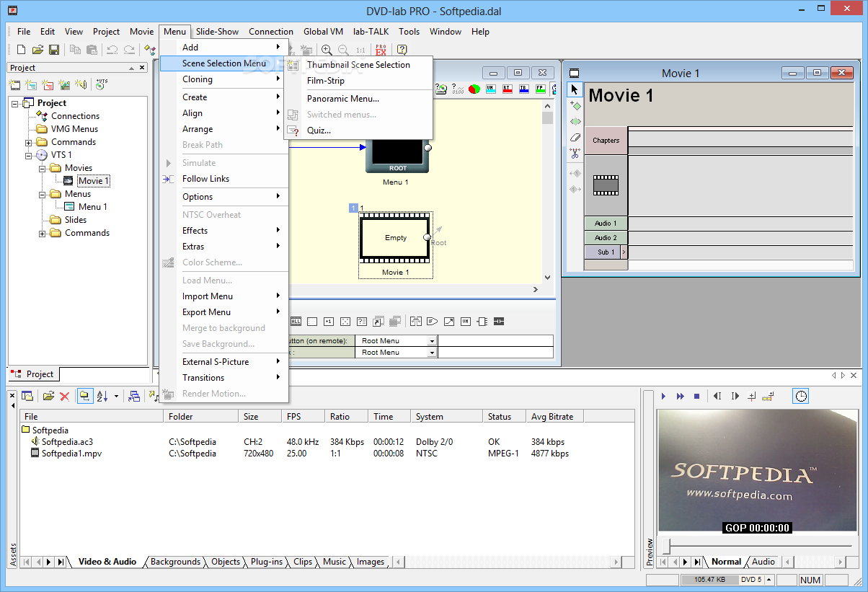Fast forward the preview video
Screen dimensions: 868x592
[x=680, y=396]
